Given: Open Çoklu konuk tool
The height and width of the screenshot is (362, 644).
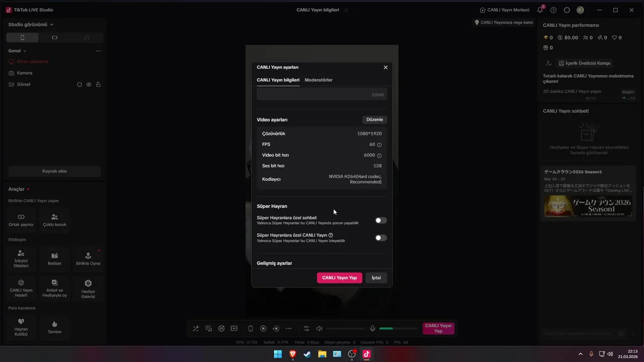Looking at the screenshot, I should (54, 220).
